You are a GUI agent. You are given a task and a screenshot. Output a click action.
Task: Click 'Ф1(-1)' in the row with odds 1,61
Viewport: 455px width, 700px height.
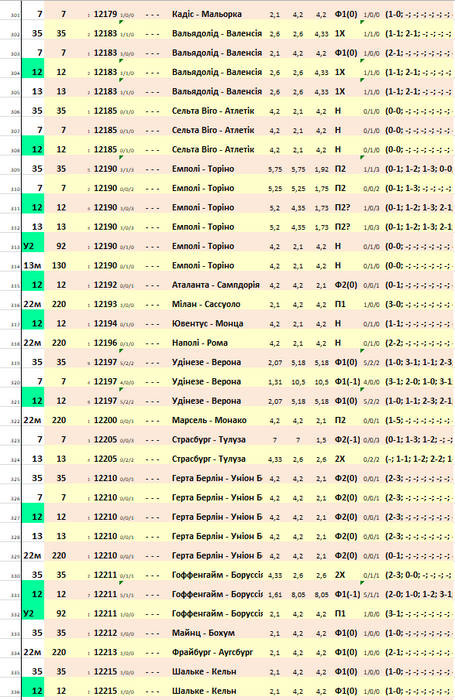347,594
